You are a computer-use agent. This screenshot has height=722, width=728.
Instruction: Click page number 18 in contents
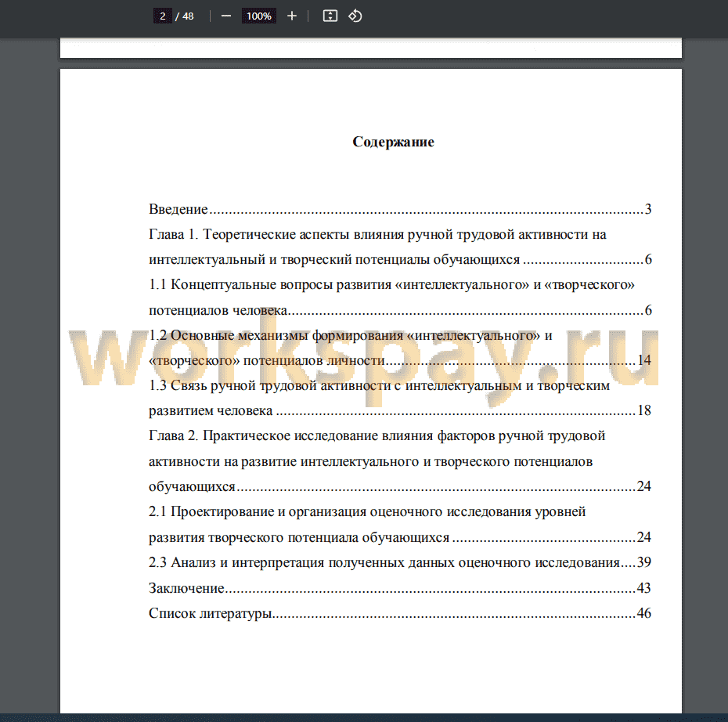pyautogui.click(x=644, y=410)
